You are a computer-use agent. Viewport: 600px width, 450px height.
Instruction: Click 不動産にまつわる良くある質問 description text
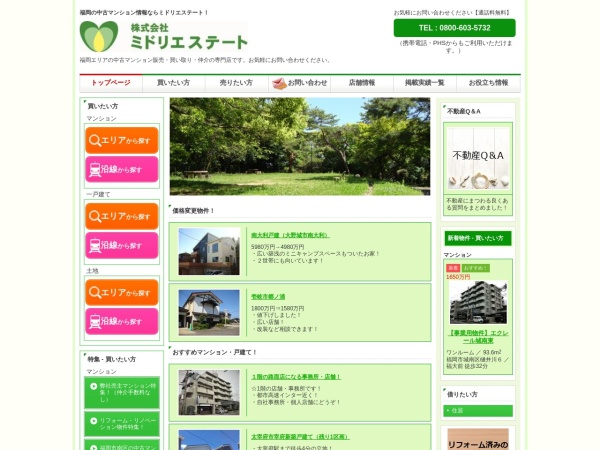click(x=477, y=204)
